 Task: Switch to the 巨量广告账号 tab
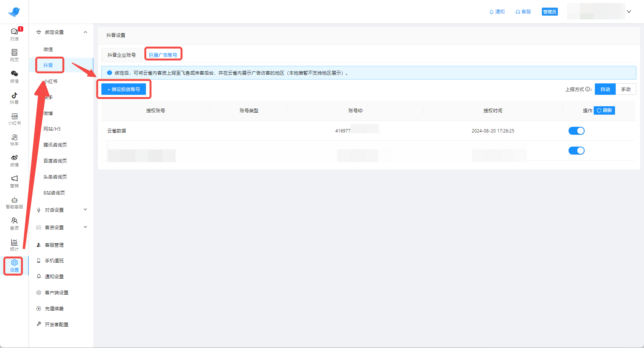point(163,55)
